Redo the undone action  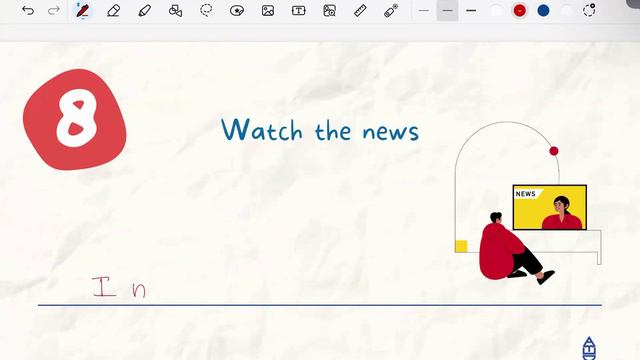(x=53, y=10)
